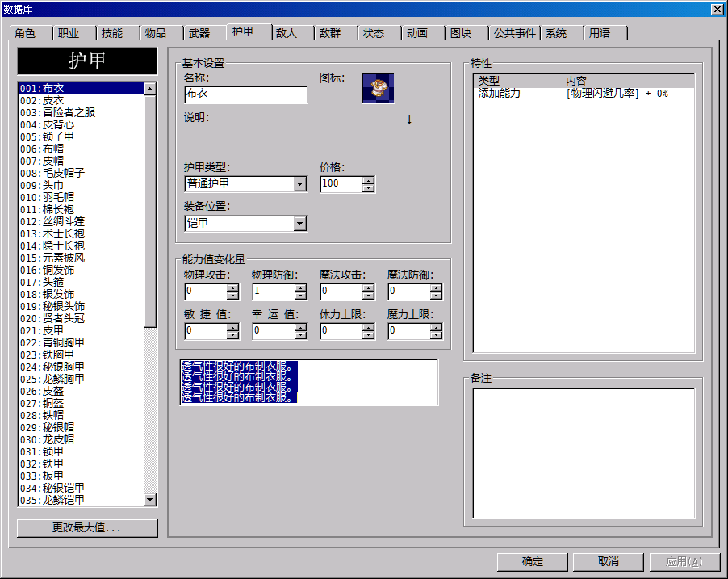Select 003:冒险者之服 in the list
Screen dimensions: 728x579
(x=82, y=112)
